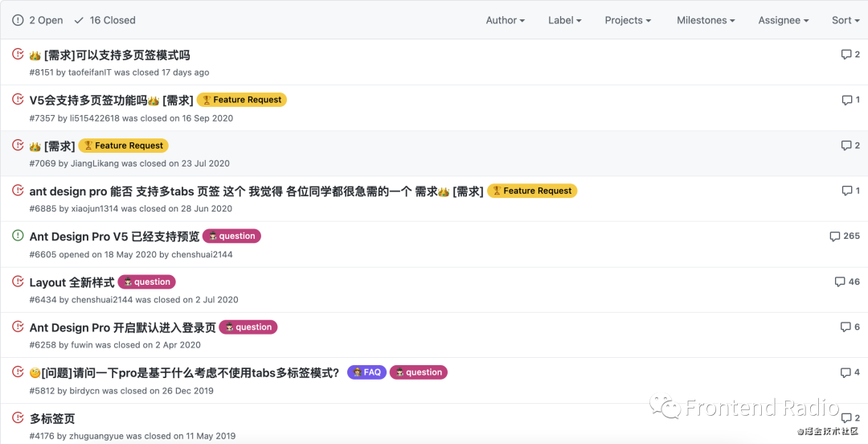Screen dimensions: 868x444
Task: Click author name li515422618
Action: (94, 118)
